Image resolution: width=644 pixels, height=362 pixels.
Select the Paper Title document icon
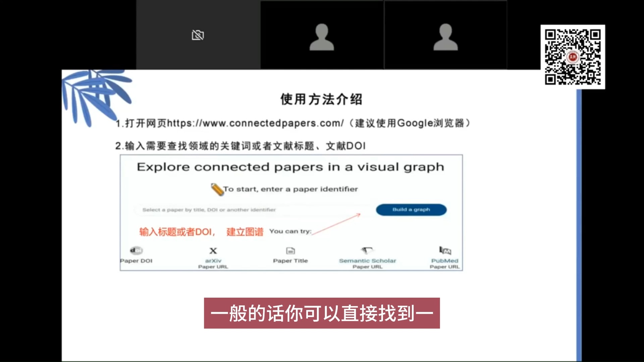click(x=290, y=251)
